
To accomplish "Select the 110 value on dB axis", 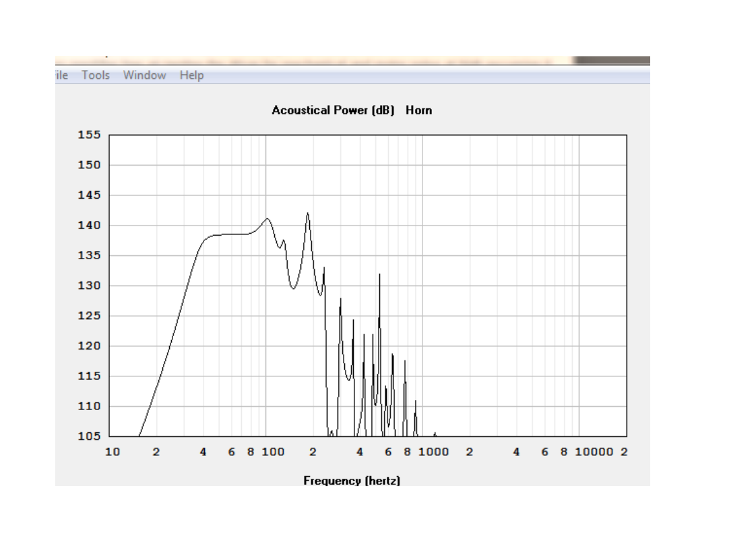I will 89,406.
